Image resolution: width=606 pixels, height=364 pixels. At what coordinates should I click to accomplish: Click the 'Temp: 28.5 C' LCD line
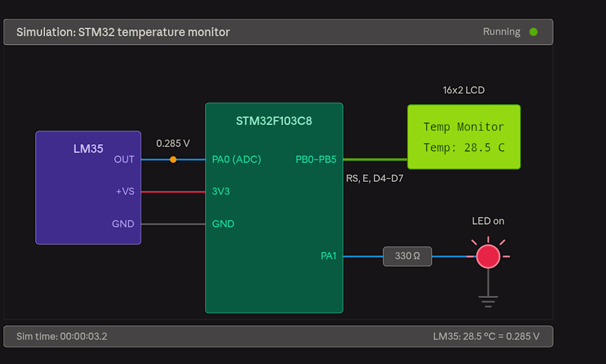point(464,148)
